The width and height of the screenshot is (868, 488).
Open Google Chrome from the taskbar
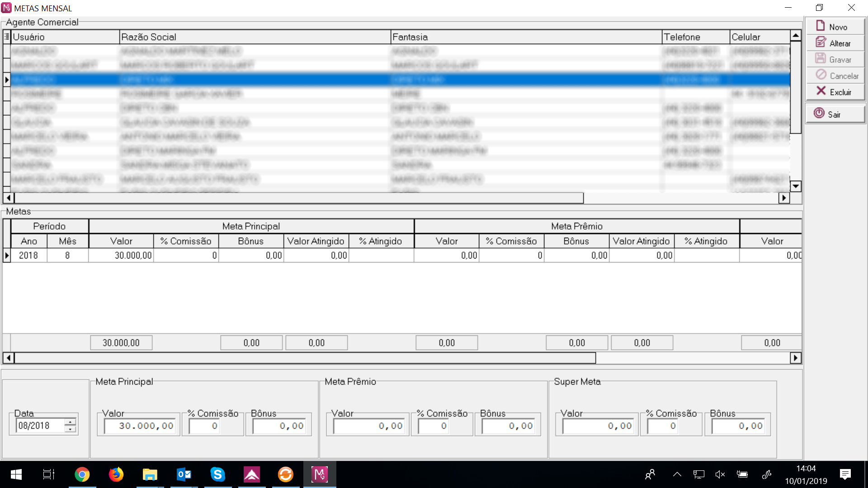click(82, 474)
